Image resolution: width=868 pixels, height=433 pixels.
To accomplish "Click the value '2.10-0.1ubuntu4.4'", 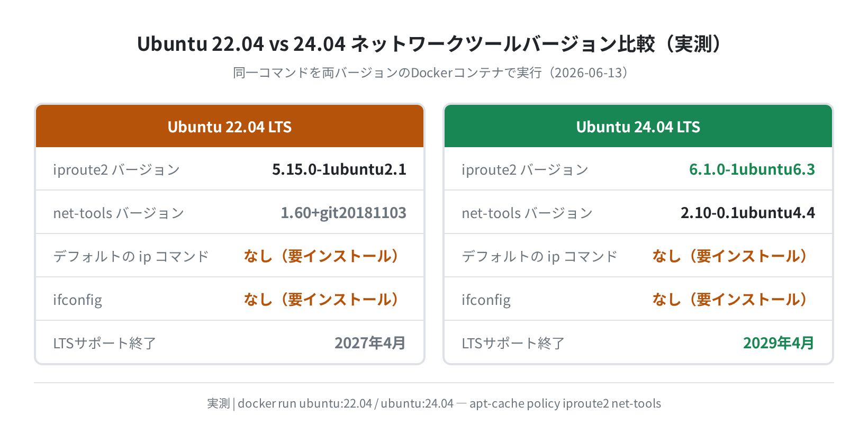I will coord(748,213).
